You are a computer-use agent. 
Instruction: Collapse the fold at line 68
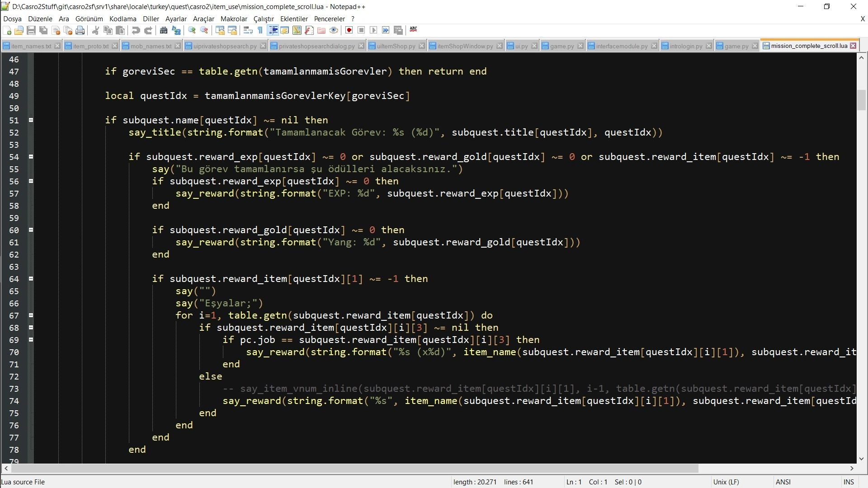(x=31, y=328)
